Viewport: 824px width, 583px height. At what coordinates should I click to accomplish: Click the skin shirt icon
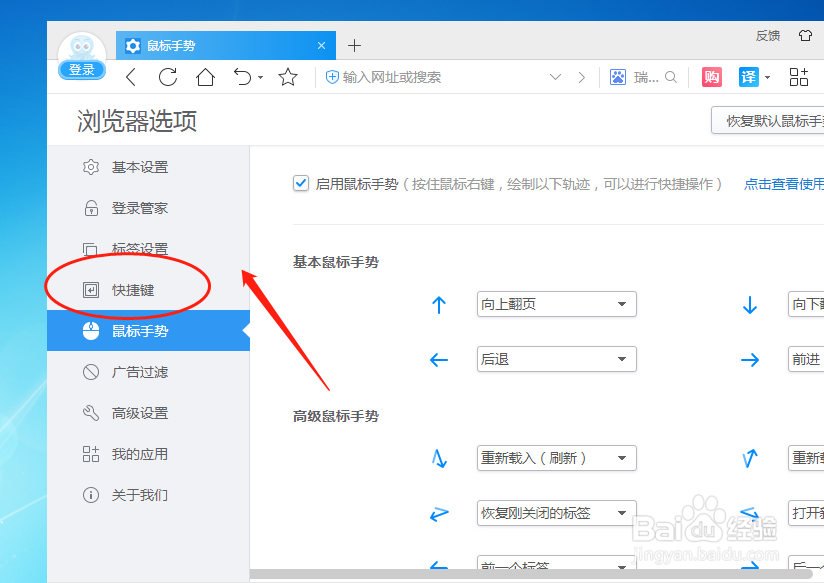click(x=805, y=35)
